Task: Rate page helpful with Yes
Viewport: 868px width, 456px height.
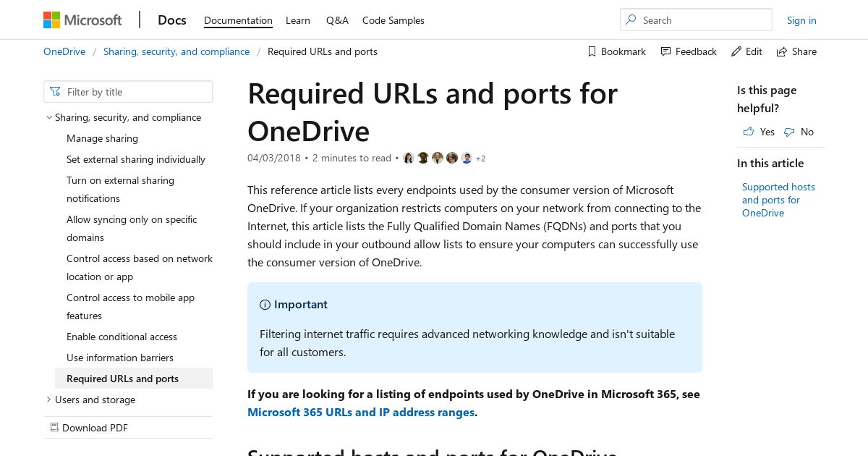Action: pyautogui.click(x=759, y=132)
